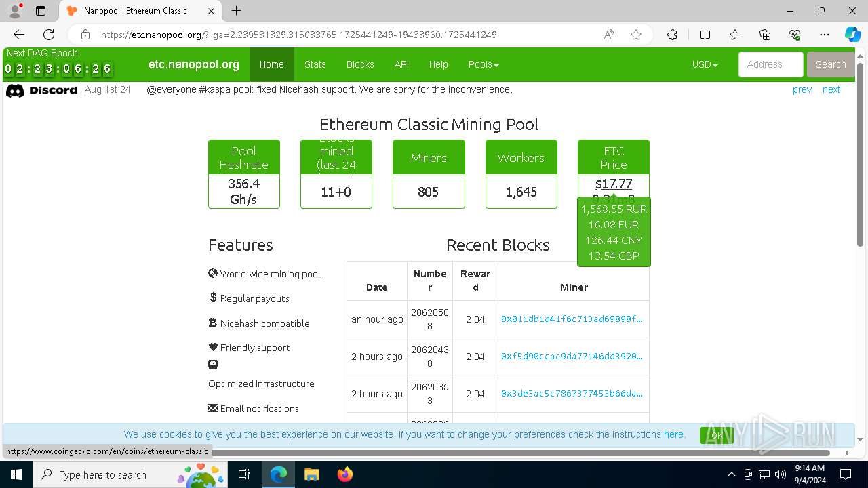
Task: Open the browser profile icon
Action: [15, 11]
